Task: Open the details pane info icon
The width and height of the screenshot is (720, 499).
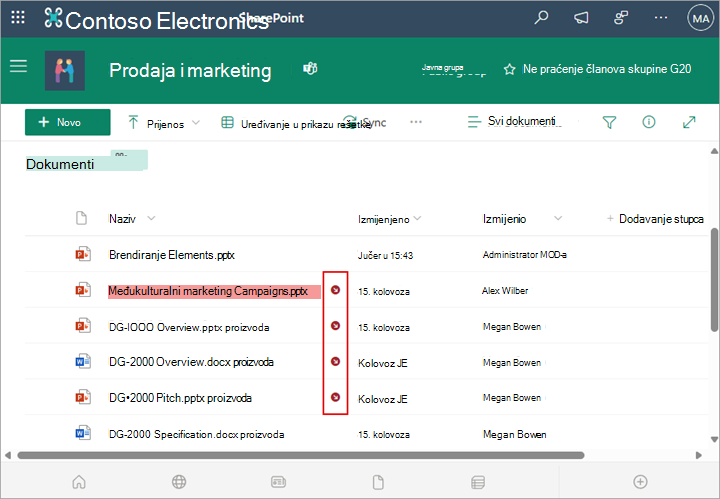Action: click(649, 122)
